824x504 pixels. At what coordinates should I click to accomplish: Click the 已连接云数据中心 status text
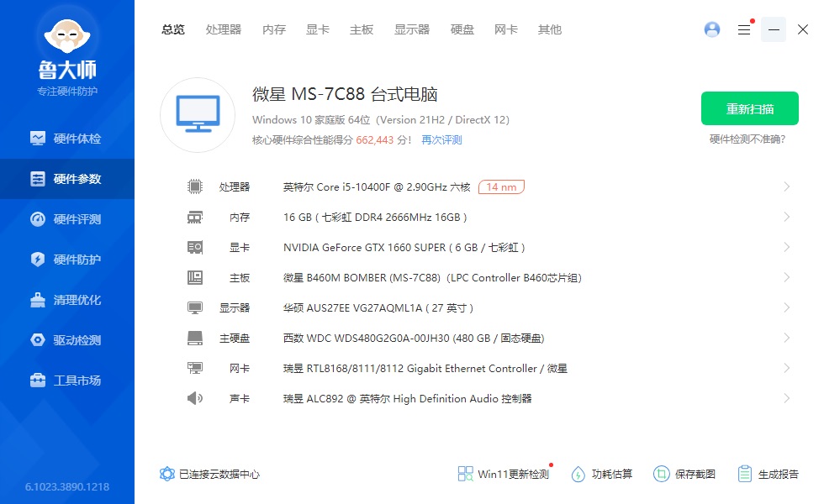click(x=219, y=475)
